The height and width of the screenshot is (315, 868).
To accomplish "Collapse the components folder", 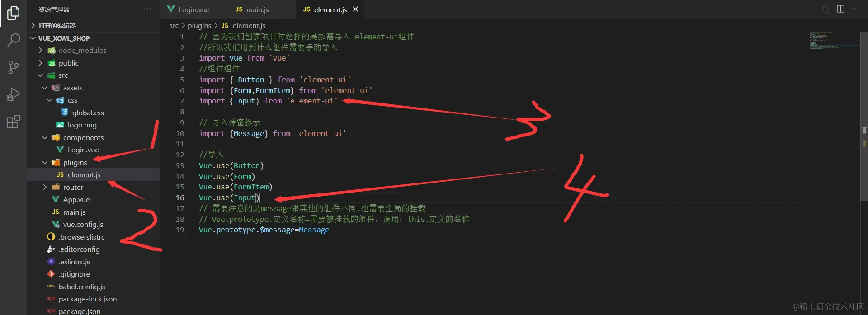I will coord(94,138).
